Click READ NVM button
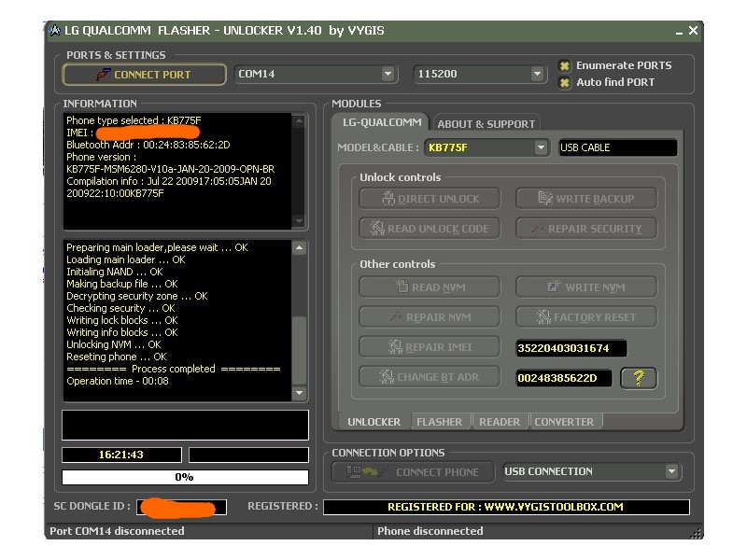The width and height of the screenshot is (747, 560). point(430,287)
